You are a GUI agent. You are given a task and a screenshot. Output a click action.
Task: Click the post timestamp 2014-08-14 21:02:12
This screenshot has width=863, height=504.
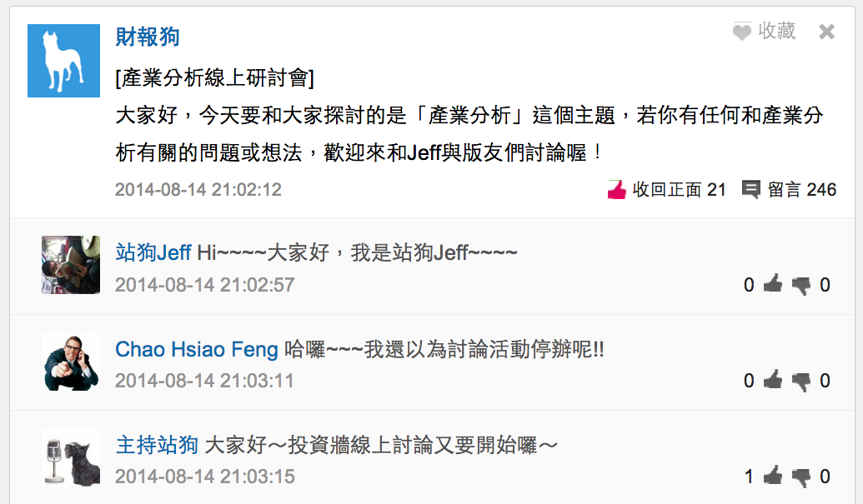198,190
